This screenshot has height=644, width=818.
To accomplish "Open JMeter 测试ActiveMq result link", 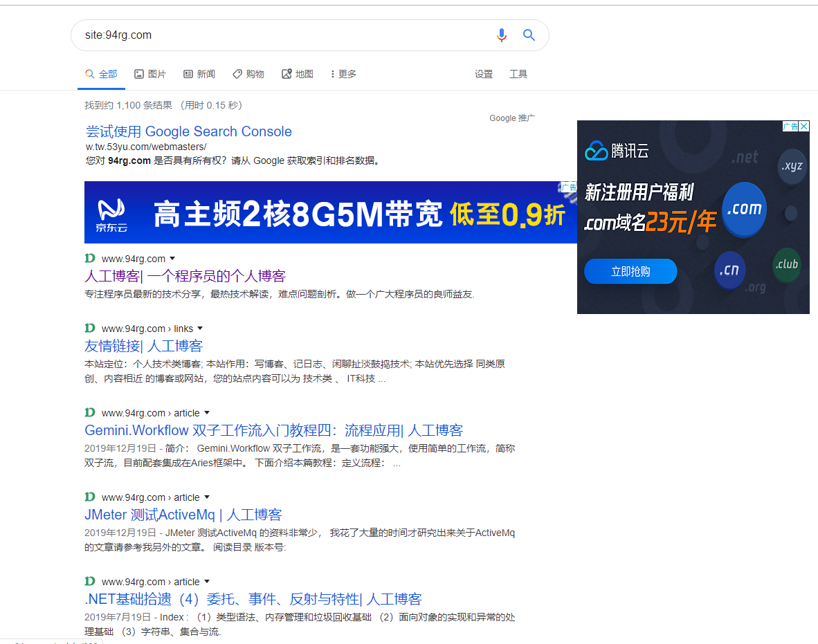I will tap(183, 515).
